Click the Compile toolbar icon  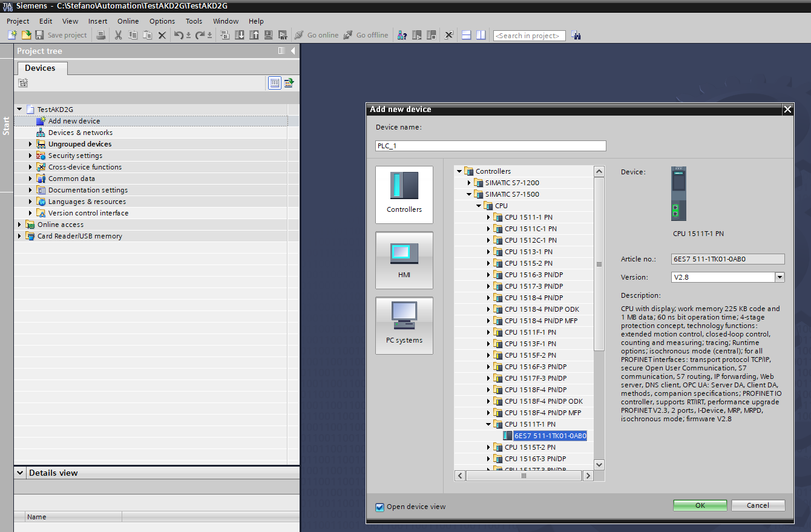225,35
